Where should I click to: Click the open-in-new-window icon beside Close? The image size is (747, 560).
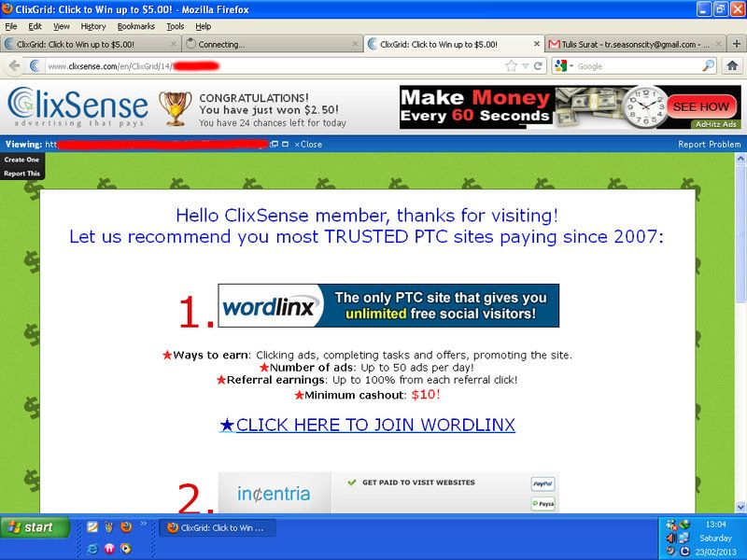pyautogui.click(x=274, y=144)
